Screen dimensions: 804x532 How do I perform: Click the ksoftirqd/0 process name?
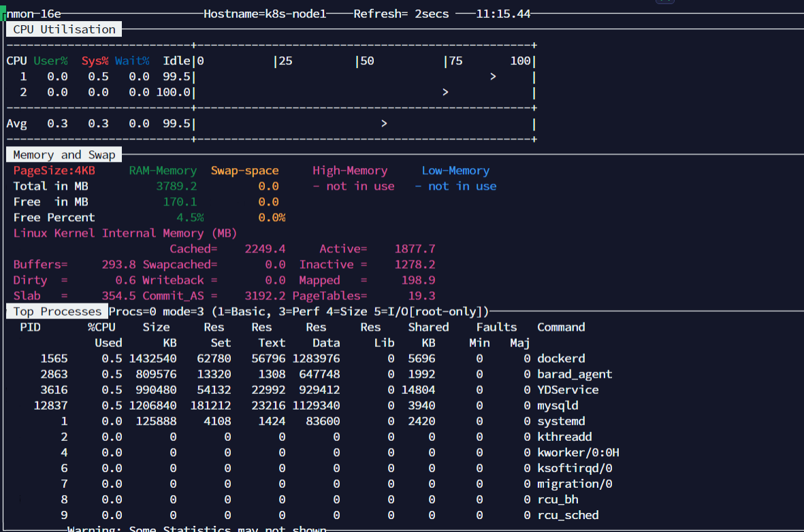tap(575, 468)
